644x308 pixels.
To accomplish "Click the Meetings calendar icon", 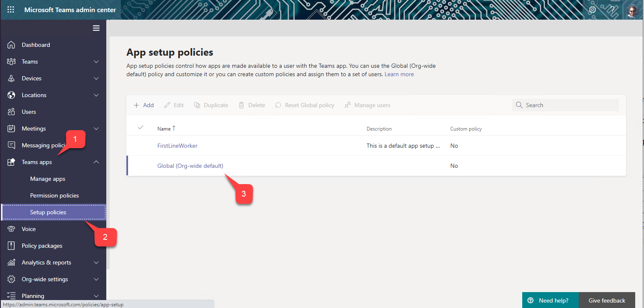I will (x=11, y=128).
